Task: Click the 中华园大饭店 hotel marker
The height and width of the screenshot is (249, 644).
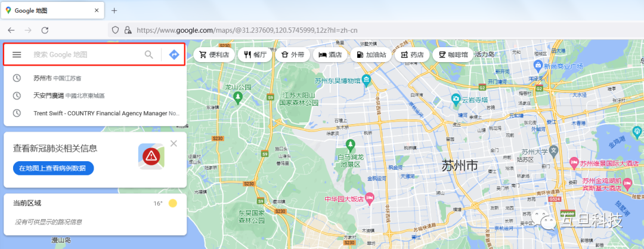Action: (x=369, y=198)
